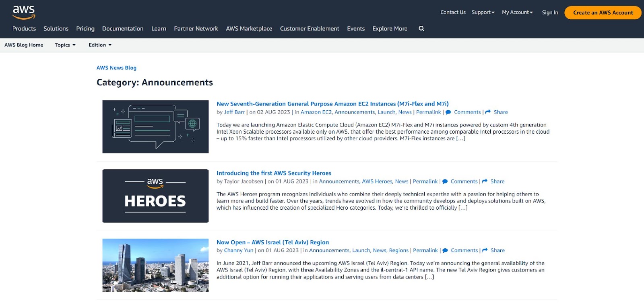The height and width of the screenshot is (303, 644).
Task: Click share arrow icon on Security Heroes post
Action: click(x=485, y=181)
